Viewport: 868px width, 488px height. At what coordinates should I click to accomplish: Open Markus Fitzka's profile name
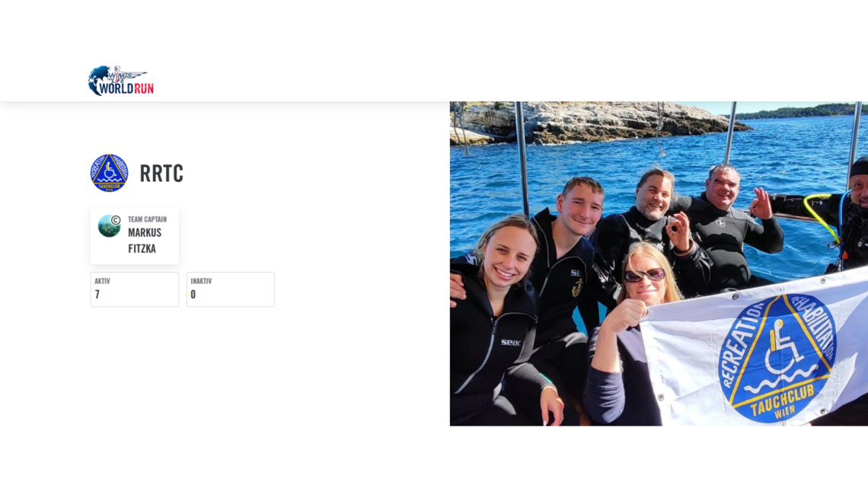[145, 241]
